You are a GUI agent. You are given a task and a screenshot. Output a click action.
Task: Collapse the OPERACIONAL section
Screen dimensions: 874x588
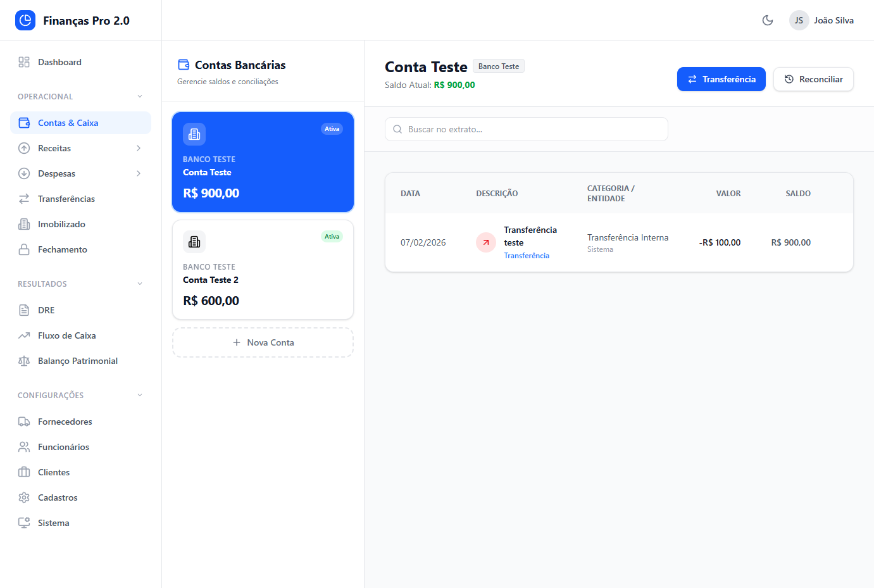pyautogui.click(x=140, y=97)
